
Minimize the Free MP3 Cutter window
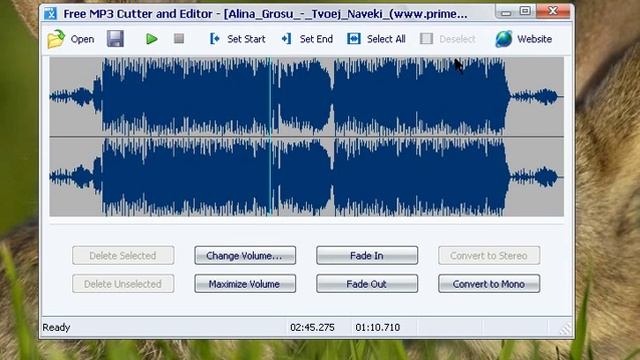point(506,12)
